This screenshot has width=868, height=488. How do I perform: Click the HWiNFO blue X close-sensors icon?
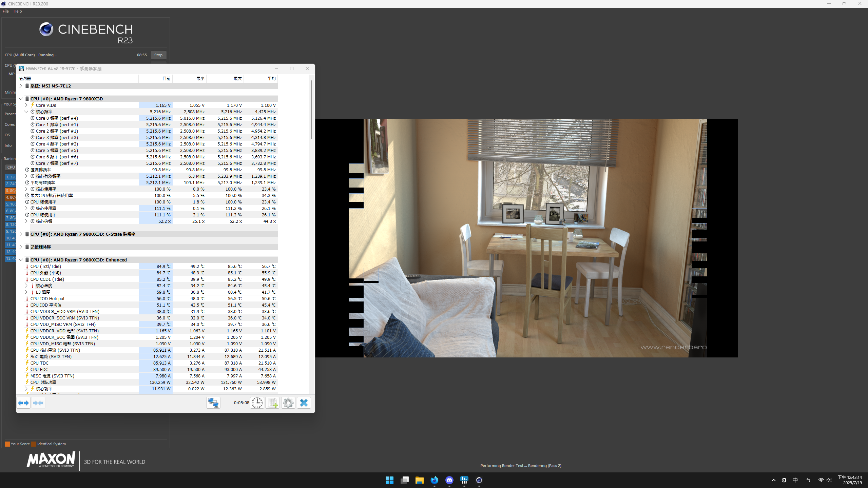point(304,403)
